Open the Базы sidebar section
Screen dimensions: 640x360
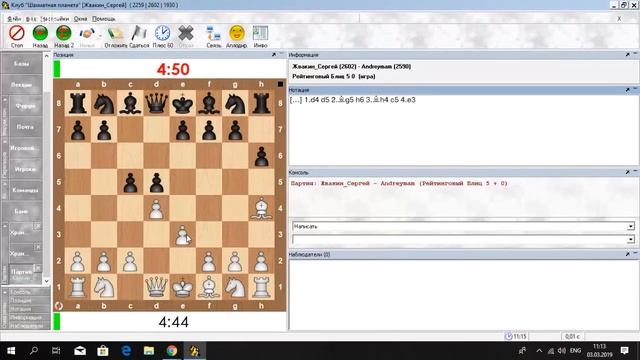click(x=21, y=64)
